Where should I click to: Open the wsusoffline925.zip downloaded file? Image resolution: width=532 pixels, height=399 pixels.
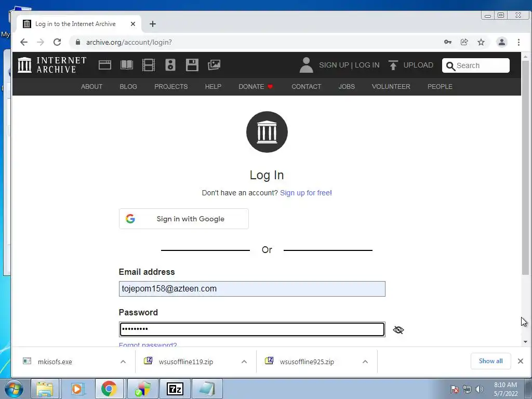[x=307, y=362]
